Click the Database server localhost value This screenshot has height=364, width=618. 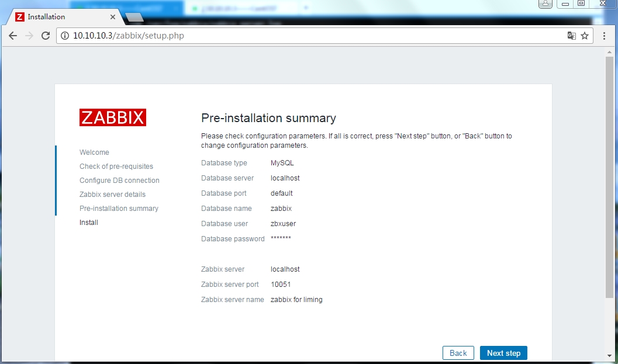coord(285,178)
